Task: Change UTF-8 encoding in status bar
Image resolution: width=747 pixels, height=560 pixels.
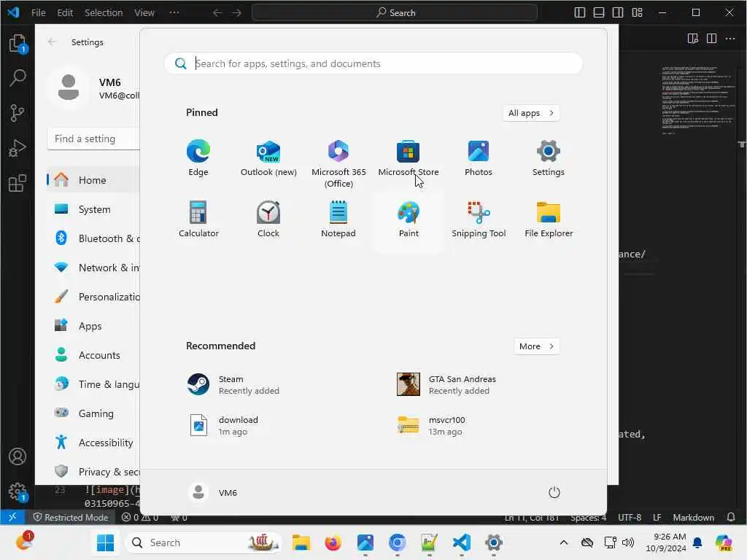Action: 630,517
